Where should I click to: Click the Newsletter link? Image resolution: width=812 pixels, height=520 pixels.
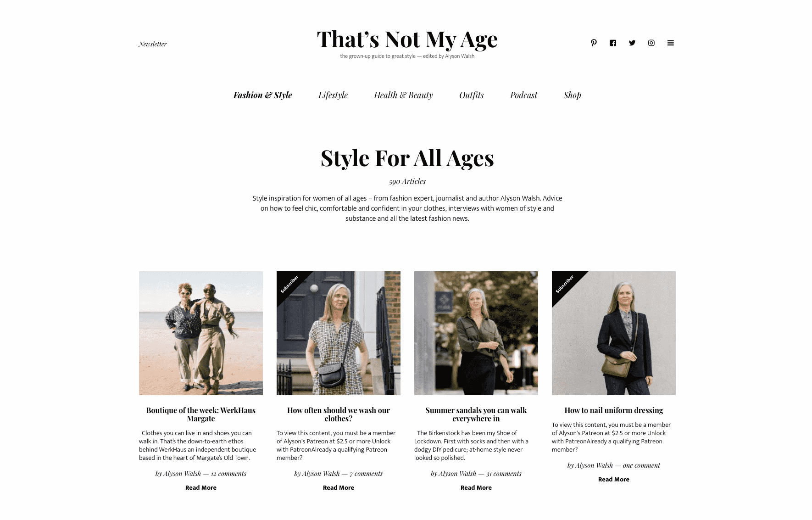(x=153, y=44)
